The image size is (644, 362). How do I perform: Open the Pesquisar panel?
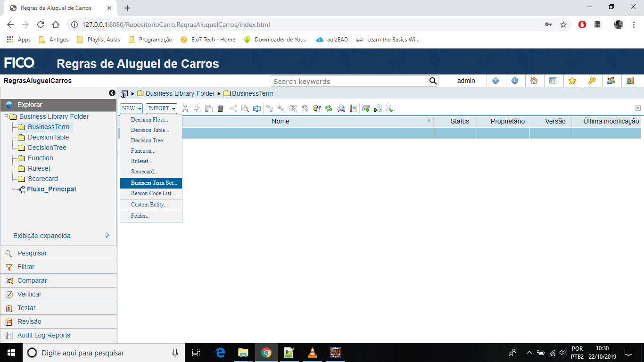coord(58,253)
